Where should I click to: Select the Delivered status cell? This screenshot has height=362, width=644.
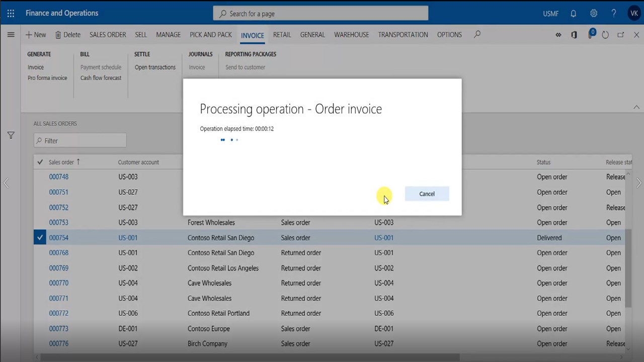pos(549,238)
